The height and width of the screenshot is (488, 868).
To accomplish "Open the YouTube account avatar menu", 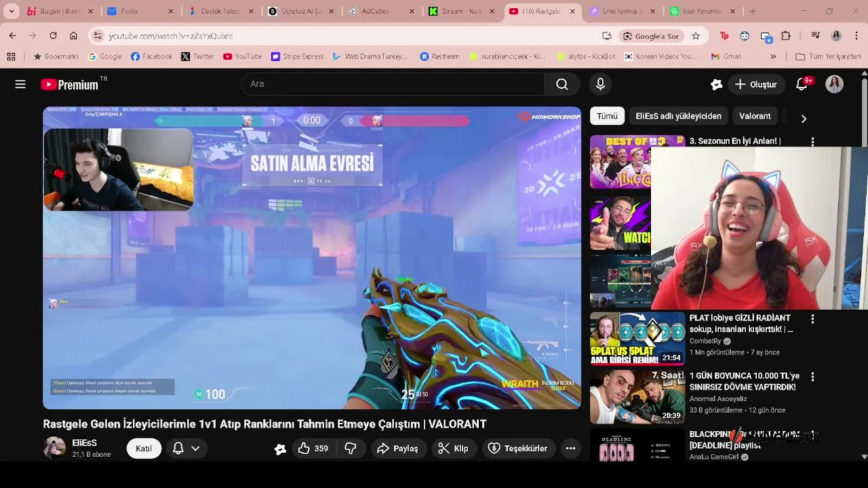I will tap(834, 84).
